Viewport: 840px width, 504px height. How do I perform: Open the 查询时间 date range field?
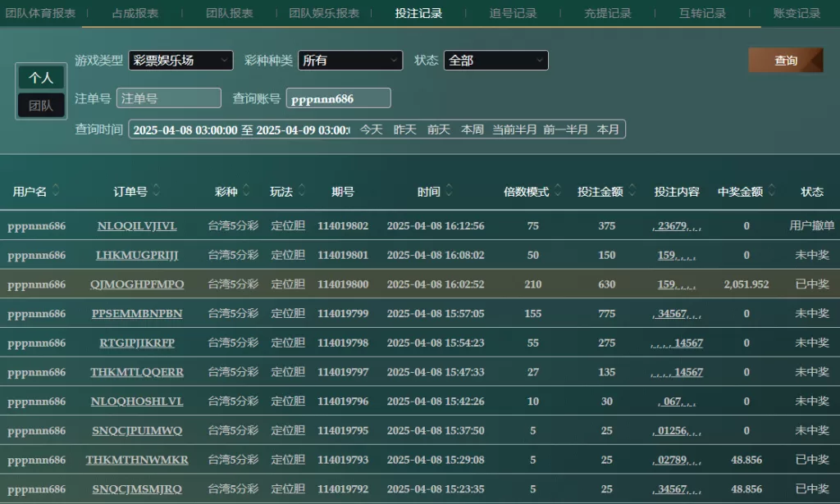tap(240, 129)
